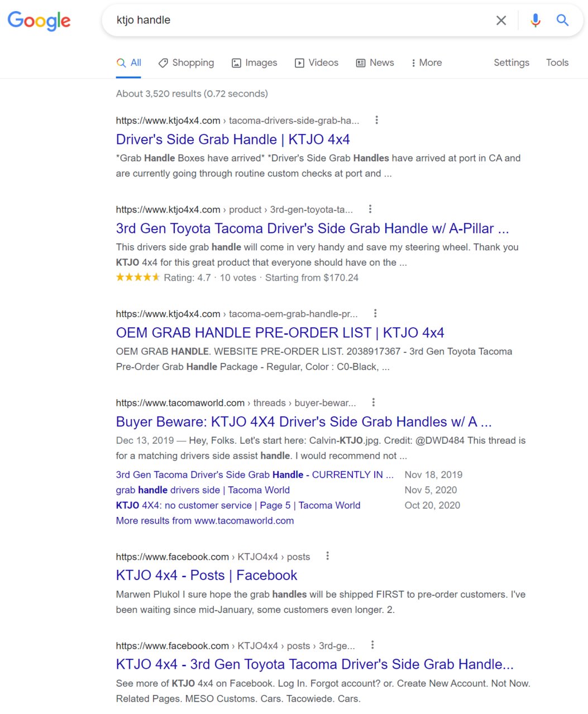This screenshot has height=714, width=588.
Task: Click the facebook.com › KTJO4x4 › posts URL
Action: coord(213,557)
